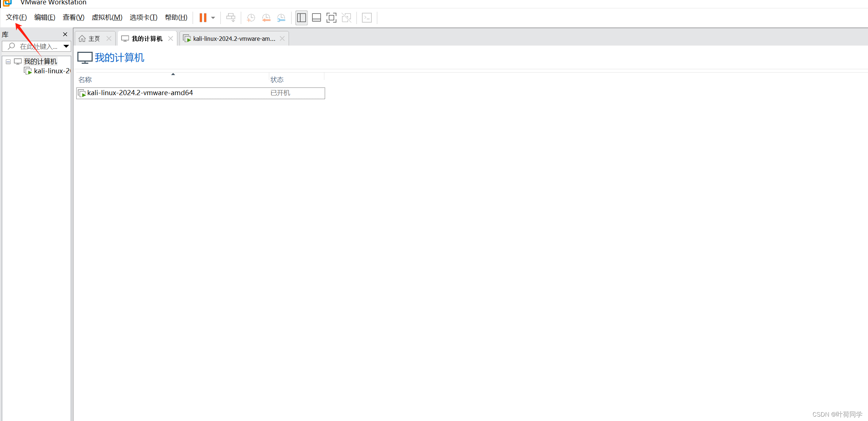The image size is (868, 421).
Task: Sort list by 状态 column header
Action: point(296,79)
